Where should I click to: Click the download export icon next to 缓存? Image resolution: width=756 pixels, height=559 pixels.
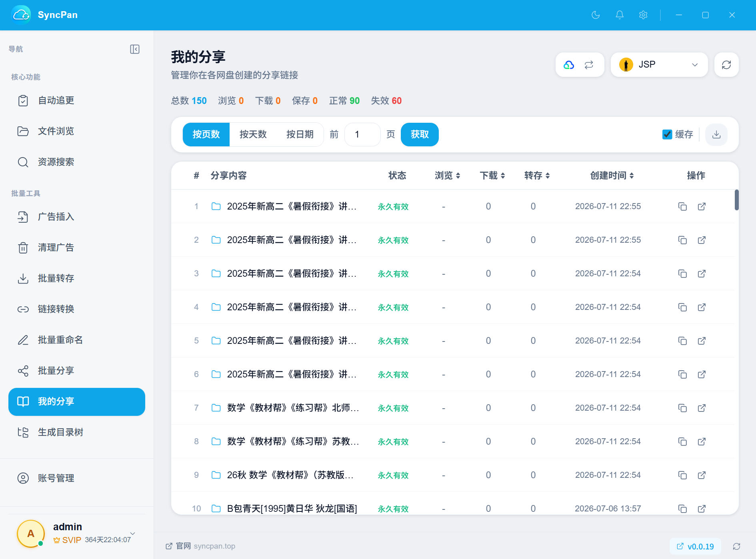(716, 134)
